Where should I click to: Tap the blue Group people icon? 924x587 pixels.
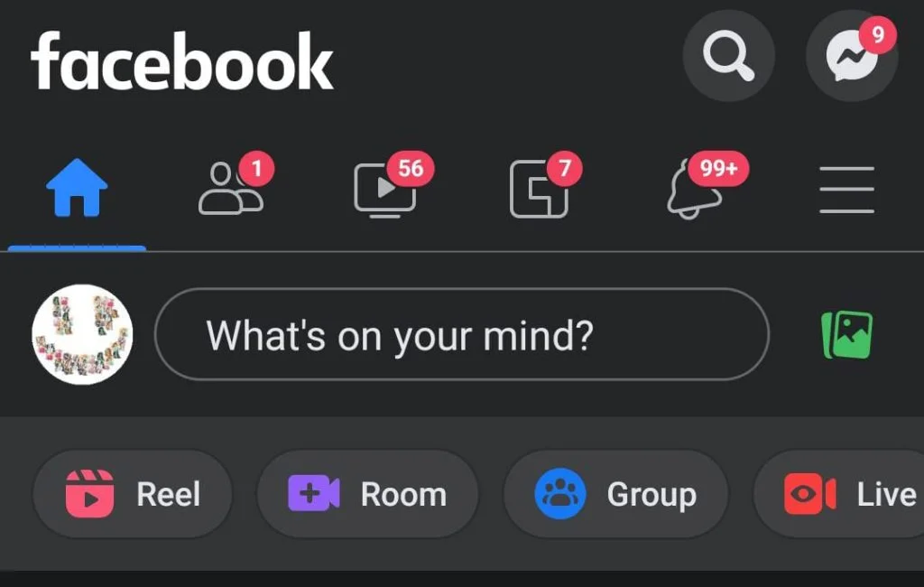click(560, 494)
